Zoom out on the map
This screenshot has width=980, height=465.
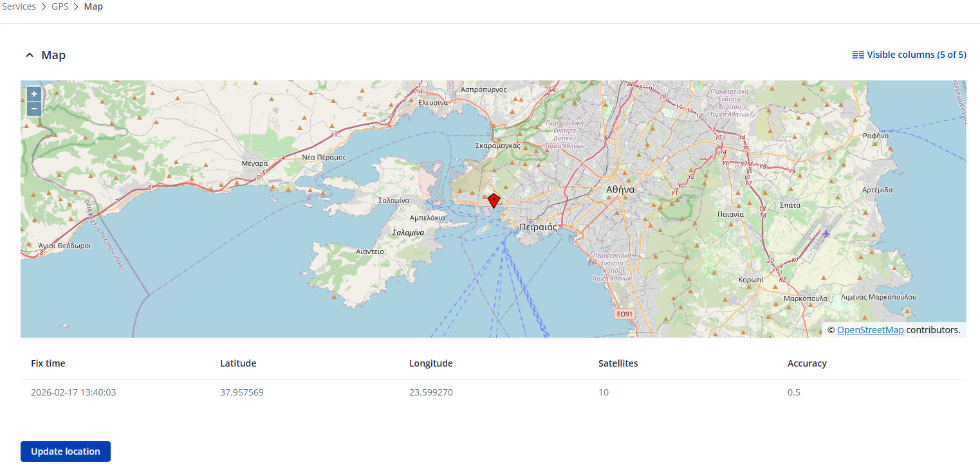[x=34, y=108]
